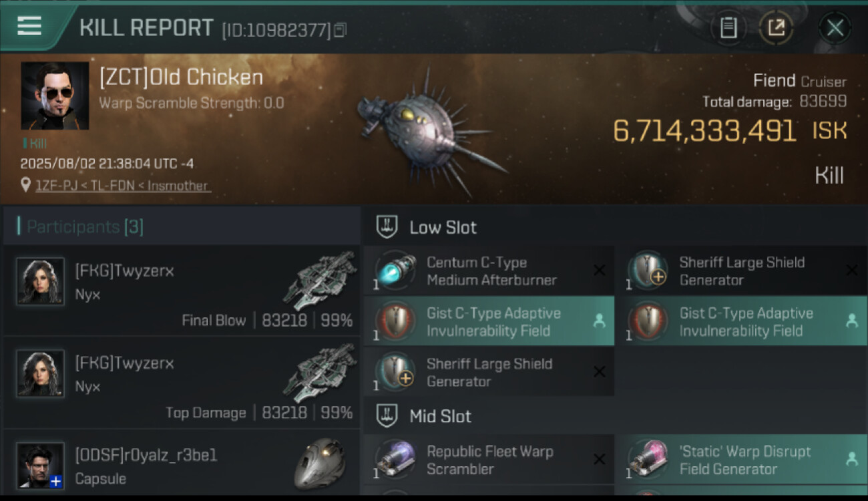Close the kill report window
868x501 pixels.
[x=835, y=28]
